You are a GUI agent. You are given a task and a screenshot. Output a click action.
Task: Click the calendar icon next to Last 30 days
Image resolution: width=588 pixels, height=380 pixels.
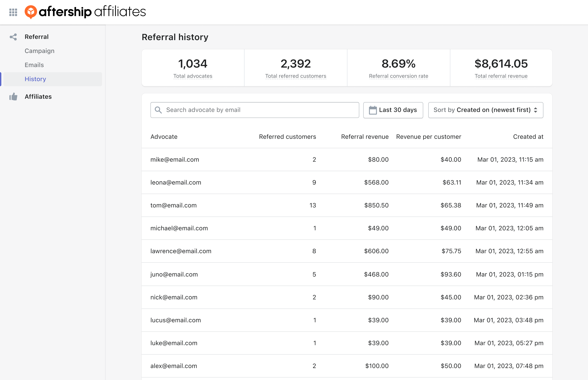[x=372, y=110]
